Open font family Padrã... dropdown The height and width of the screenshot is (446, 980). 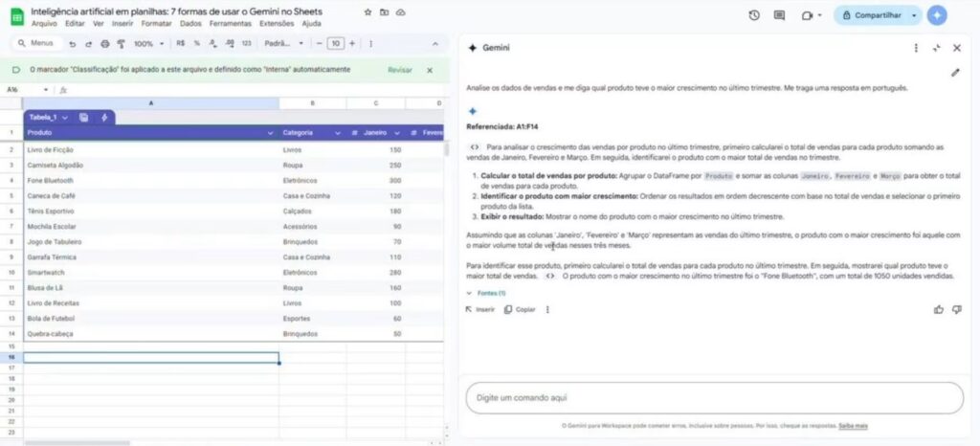(x=283, y=44)
